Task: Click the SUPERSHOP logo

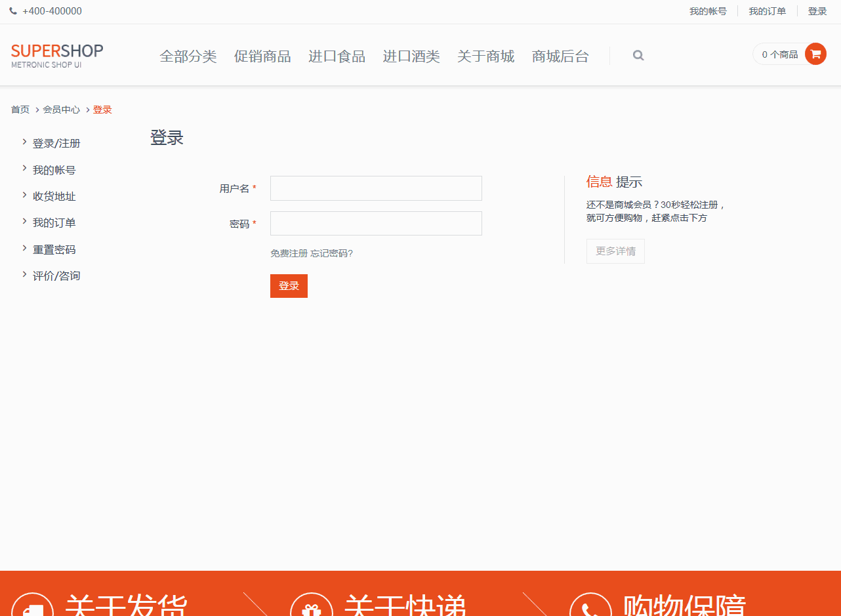Action: [57, 55]
